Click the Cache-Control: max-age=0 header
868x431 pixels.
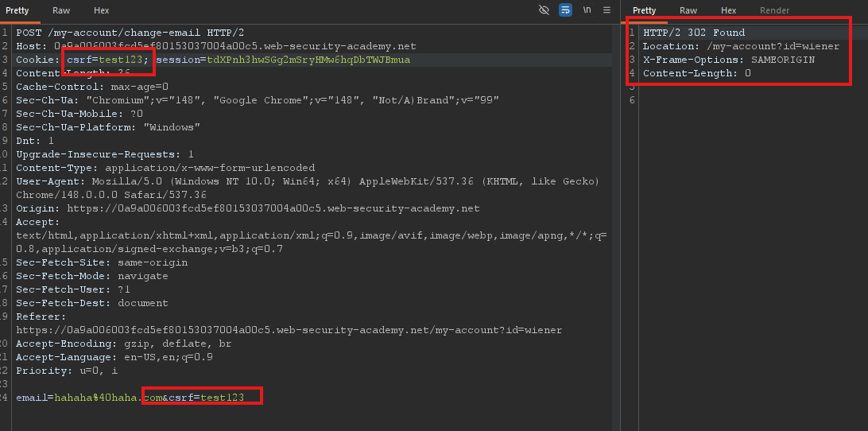tap(92, 87)
